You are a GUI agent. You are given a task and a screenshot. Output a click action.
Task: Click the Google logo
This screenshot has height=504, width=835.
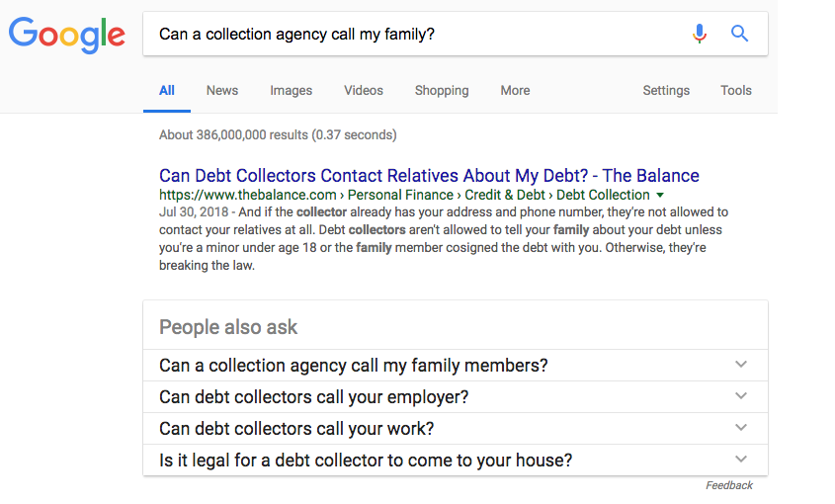67,36
